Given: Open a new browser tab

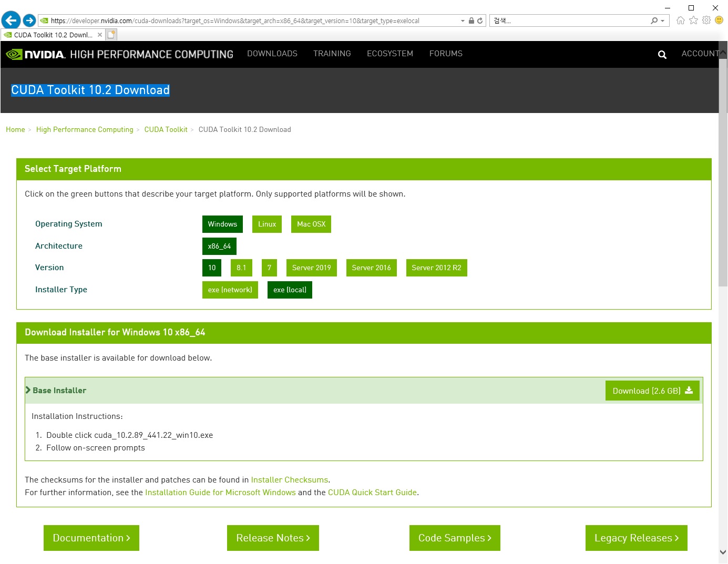Looking at the screenshot, I should 111,35.
